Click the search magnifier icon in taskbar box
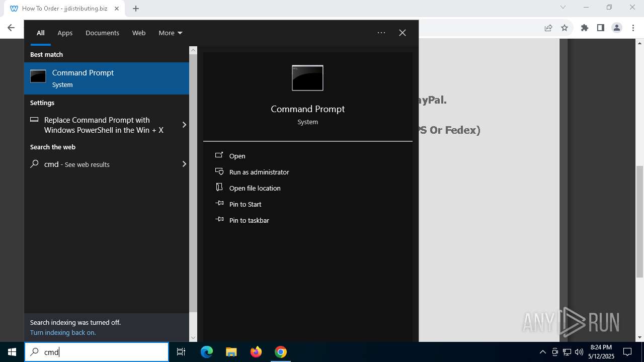Screen dimensions: 644x362 [35, 352]
